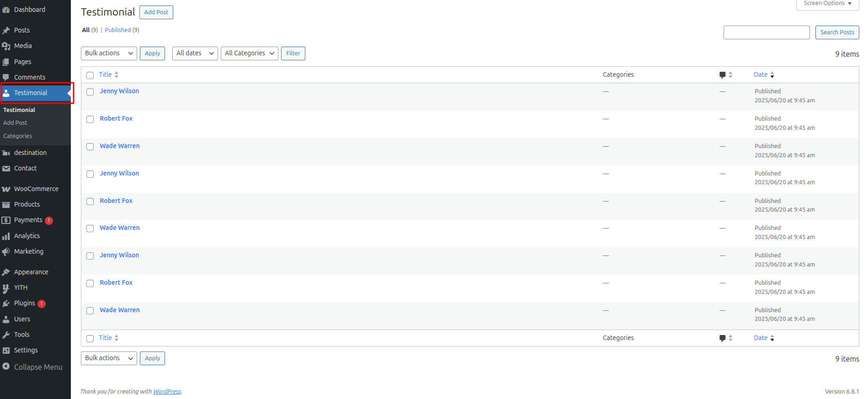This screenshot has width=868, height=399.
Task: Select the last Wade Warren row checkbox
Action: point(90,311)
